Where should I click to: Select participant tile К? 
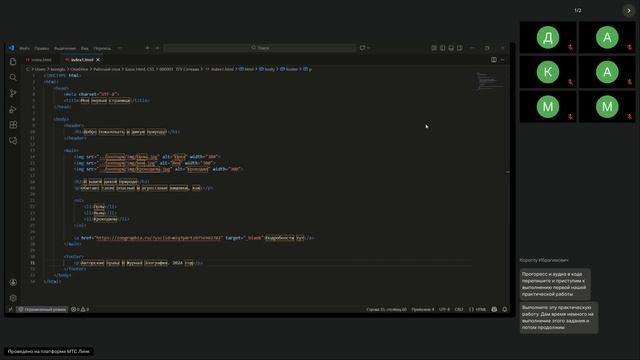pyautogui.click(x=548, y=72)
